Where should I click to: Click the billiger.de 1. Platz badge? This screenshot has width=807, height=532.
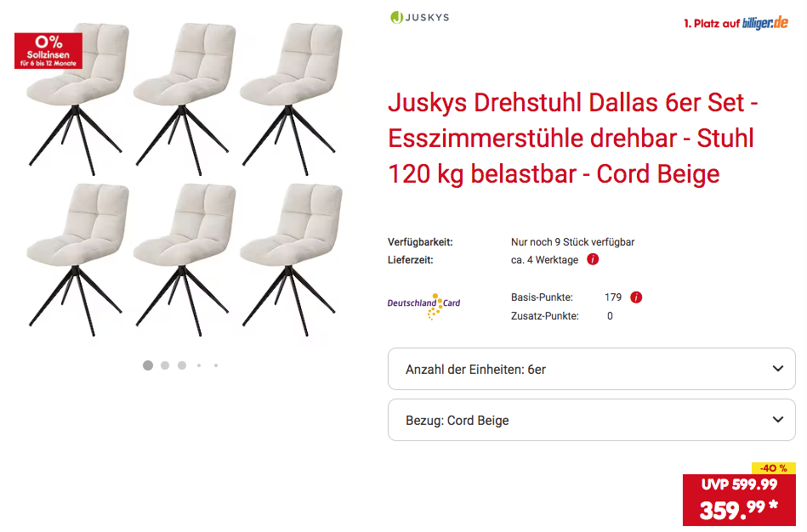click(x=736, y=23)
